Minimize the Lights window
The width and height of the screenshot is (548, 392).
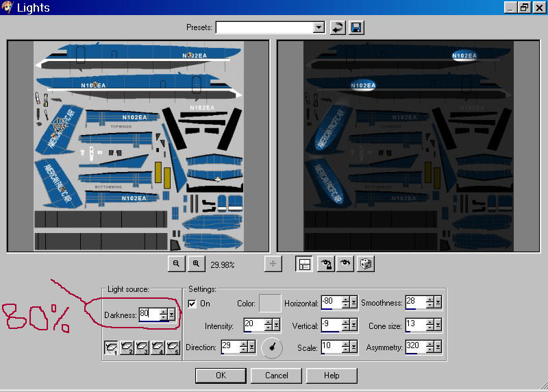click(x=510, y=8)
